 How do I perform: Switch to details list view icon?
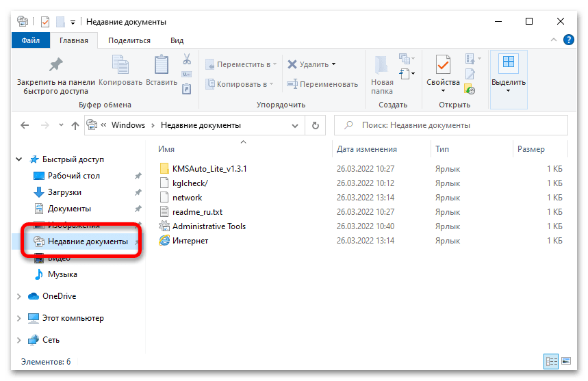click(551, 361)
